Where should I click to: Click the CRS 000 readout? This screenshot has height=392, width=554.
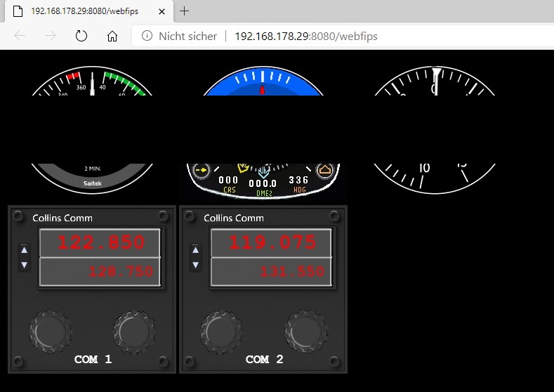[229, 184]
